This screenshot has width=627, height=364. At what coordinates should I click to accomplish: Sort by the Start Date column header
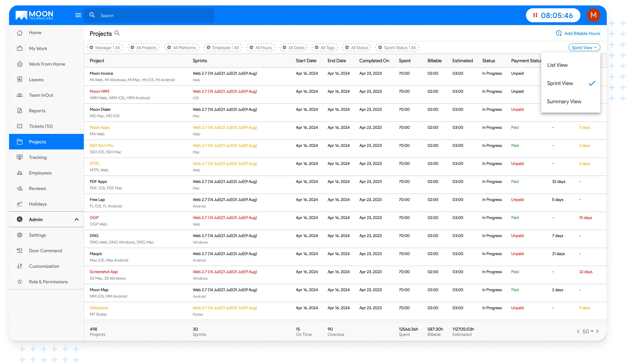pos(306,61)
